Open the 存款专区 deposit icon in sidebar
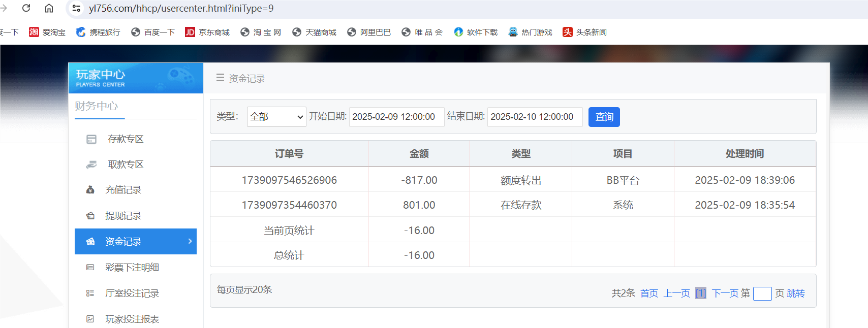Viewport: 868px width, 328px height. point(91,139)
